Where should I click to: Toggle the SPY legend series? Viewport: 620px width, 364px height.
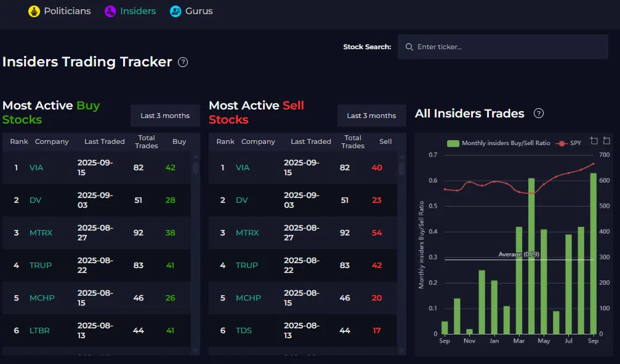pyautogui.click(x=569, y=143)
